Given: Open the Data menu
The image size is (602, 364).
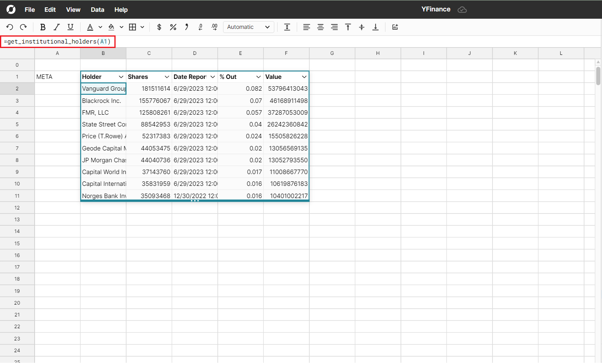Looking at the screenshot, I should point(97,9).
